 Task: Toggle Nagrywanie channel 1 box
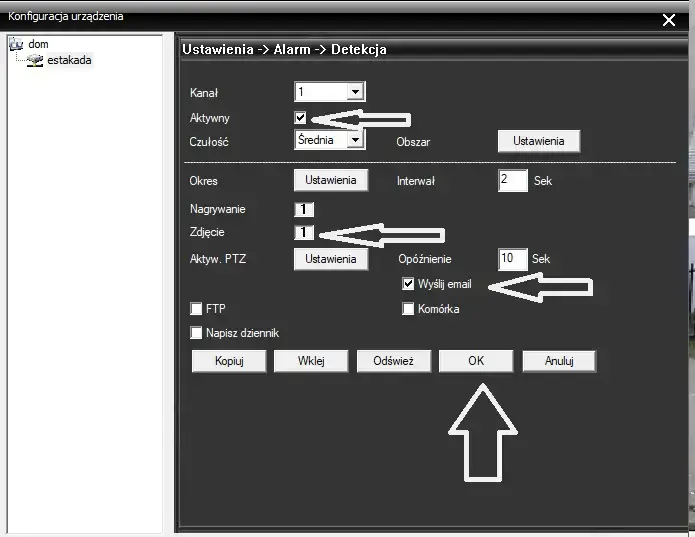tap(304, 209)
